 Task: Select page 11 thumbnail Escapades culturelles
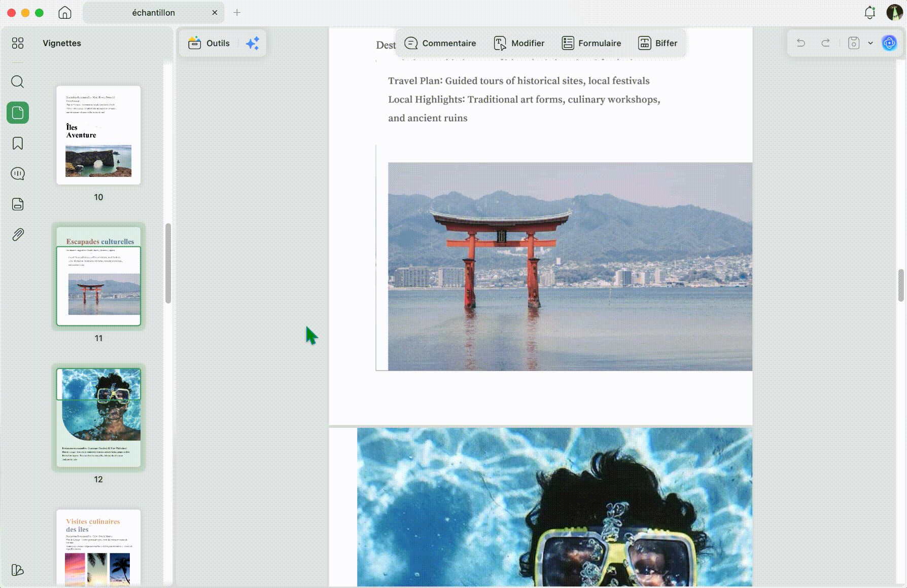(98, 276)
